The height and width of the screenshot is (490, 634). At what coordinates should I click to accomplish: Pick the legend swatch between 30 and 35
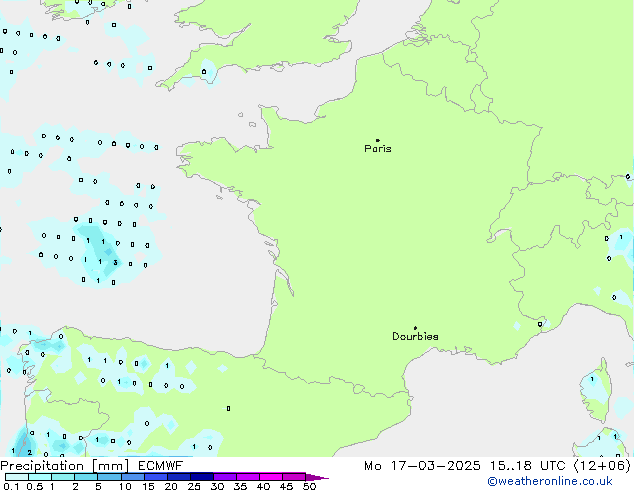tap(225, 477)
